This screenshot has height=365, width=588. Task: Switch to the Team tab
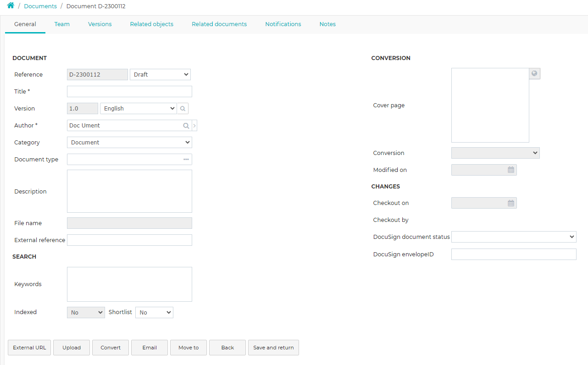coord(62,24)
